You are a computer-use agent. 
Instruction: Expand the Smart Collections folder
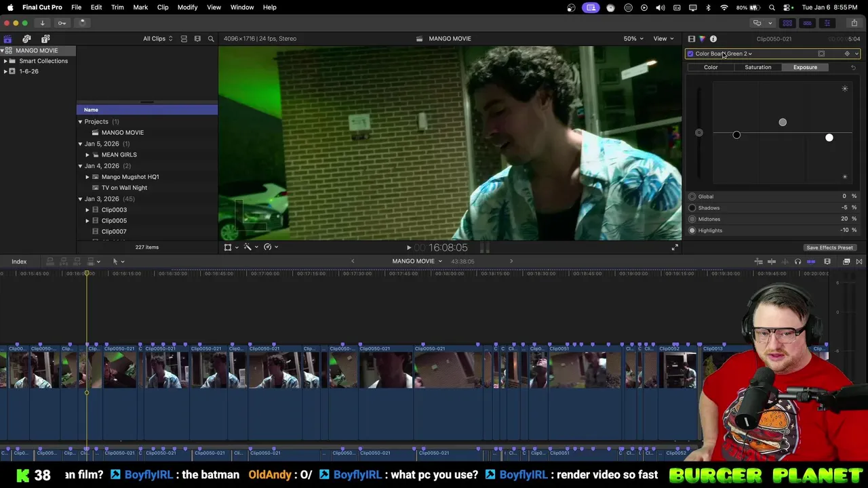click(5, 61)
